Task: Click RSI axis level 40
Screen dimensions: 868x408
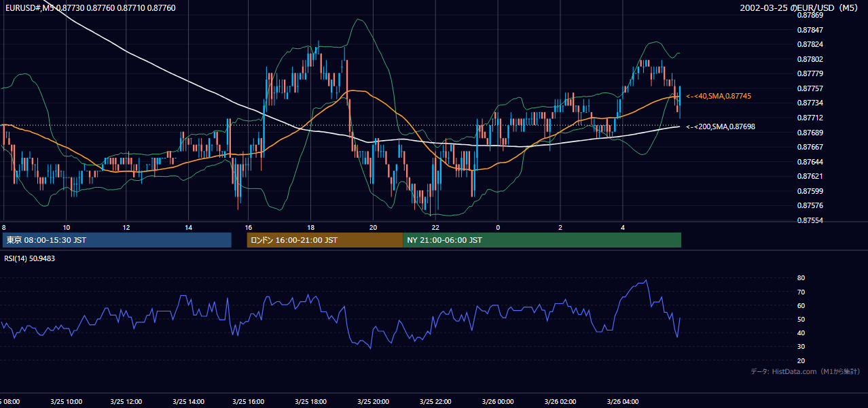Action: tap(801, 333)
